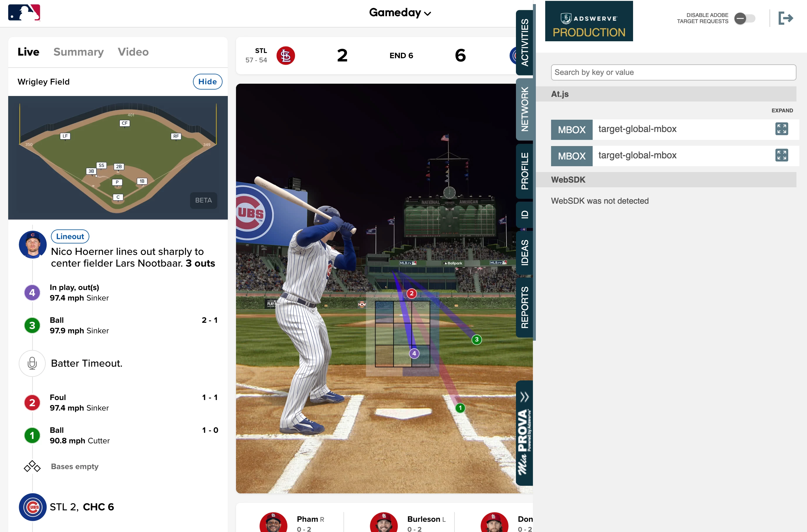Open the Network side tab
The width and height of the screenshot is (807, 532).
(524, 109)
